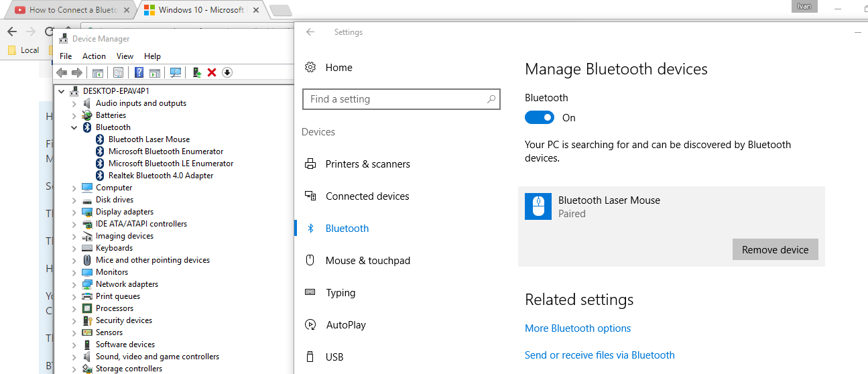Open the Properties icon in Device Manager toolbar
This screenshot has height=374, width=868.
point(118,72)
